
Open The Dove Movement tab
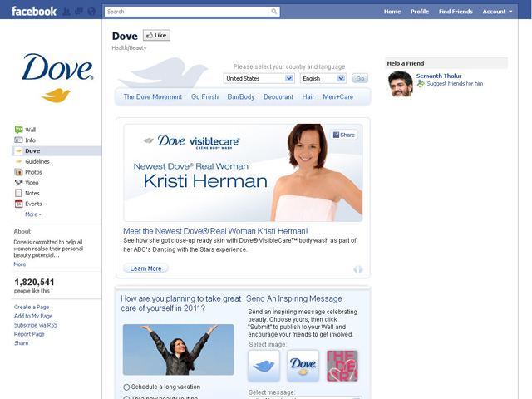point(153,96)
